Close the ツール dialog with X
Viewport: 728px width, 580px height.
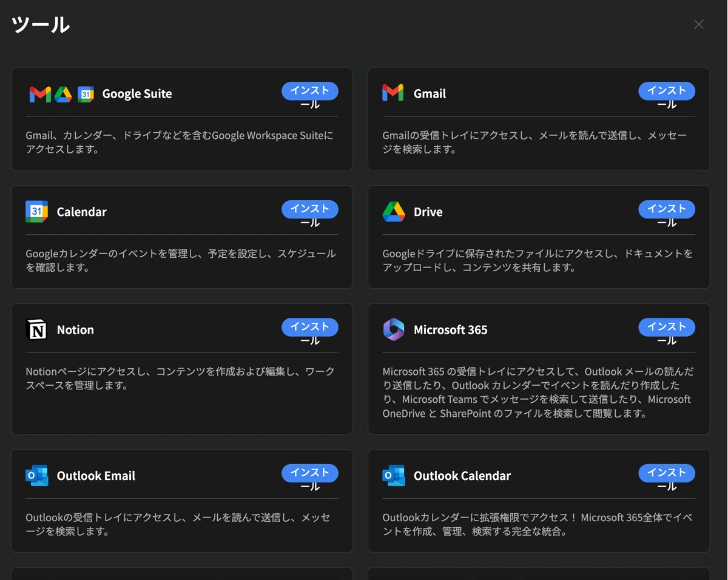click(699, 24)
